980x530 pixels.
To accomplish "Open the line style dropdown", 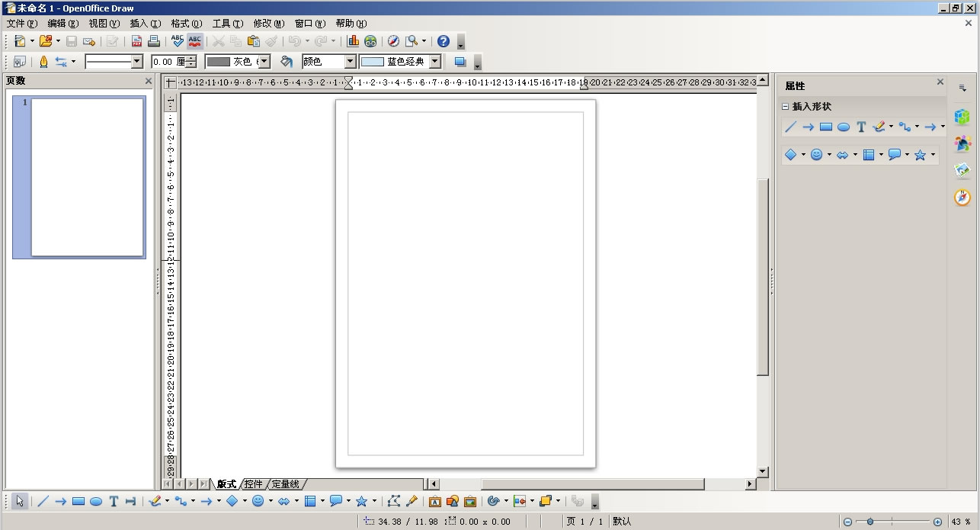I will [x=137, y=62].
